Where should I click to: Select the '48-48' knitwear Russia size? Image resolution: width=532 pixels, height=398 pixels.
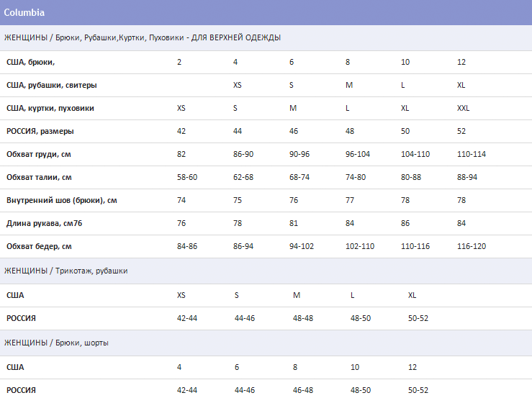(x=303, y=319)
